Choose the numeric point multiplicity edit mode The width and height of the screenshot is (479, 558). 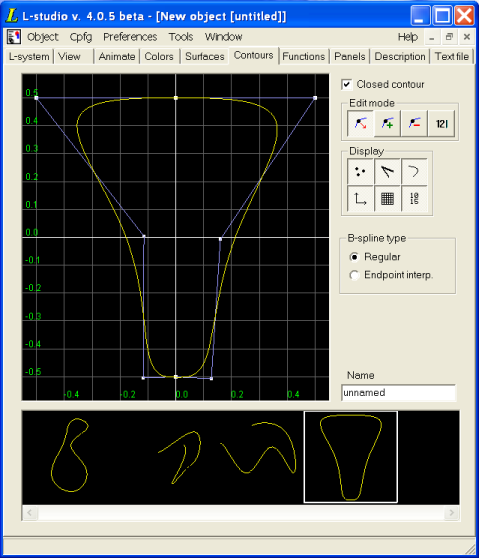441,123
